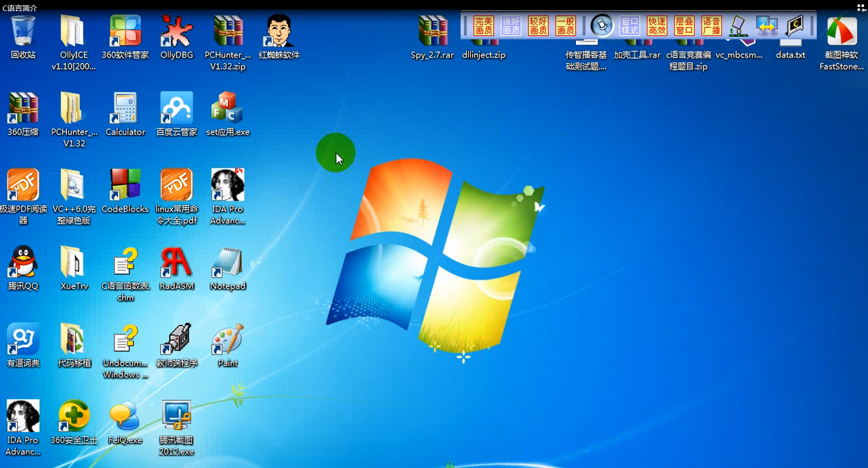Image resolution: width=868 pixels, height=468 pixels.
Task: Select 很好画质 quality option
Action: [511, 26]
